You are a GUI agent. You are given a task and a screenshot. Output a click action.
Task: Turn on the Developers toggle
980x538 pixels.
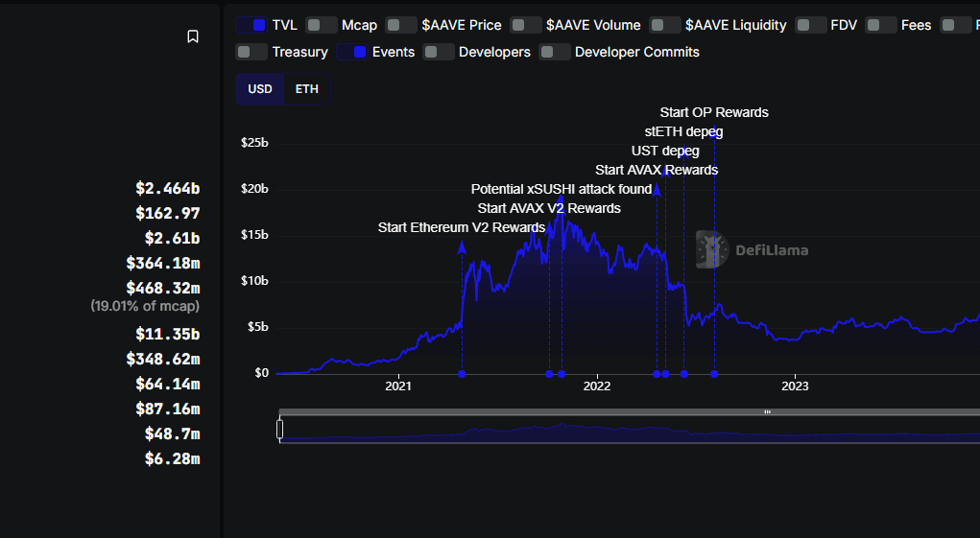point(438,52)
